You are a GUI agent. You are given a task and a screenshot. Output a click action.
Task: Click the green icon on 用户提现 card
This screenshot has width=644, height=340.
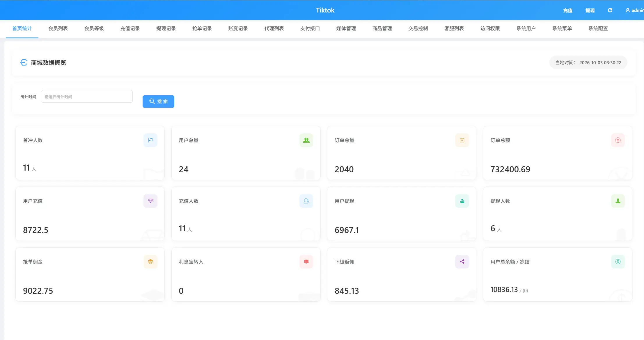click(462, 201)
